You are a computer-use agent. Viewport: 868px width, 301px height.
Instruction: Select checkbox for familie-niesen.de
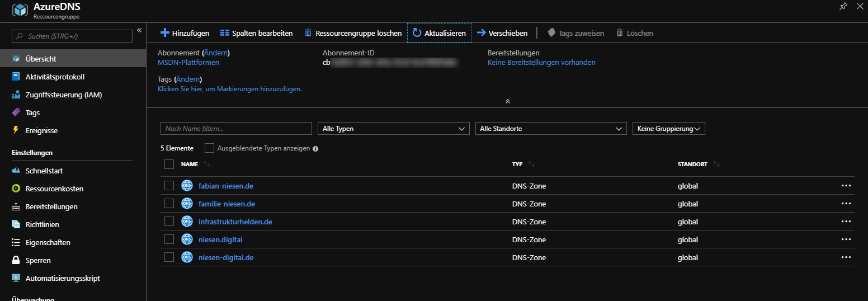(x=169, y=204)
